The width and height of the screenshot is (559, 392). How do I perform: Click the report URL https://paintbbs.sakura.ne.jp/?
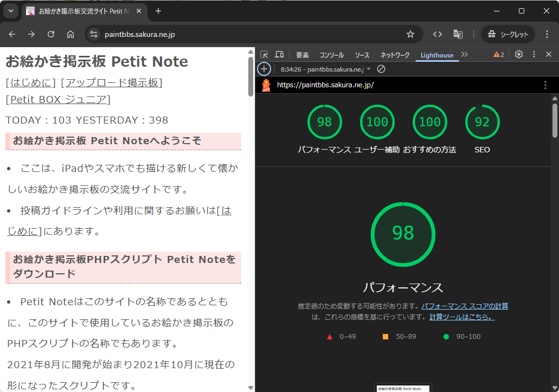click(x=325, y=85)
